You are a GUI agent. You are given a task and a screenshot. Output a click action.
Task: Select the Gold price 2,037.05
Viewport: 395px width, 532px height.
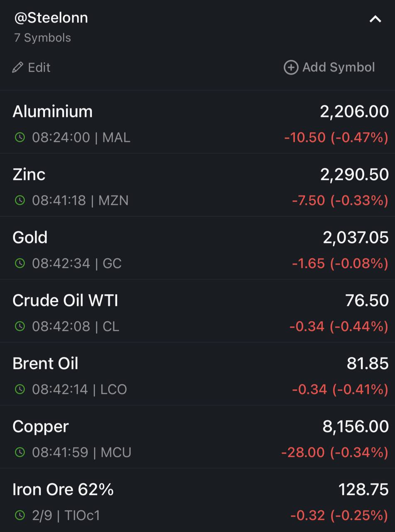tap(356, 238)
